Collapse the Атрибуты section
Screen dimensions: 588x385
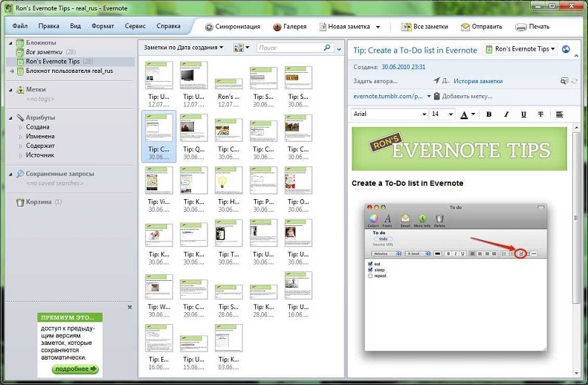[10, 118]
